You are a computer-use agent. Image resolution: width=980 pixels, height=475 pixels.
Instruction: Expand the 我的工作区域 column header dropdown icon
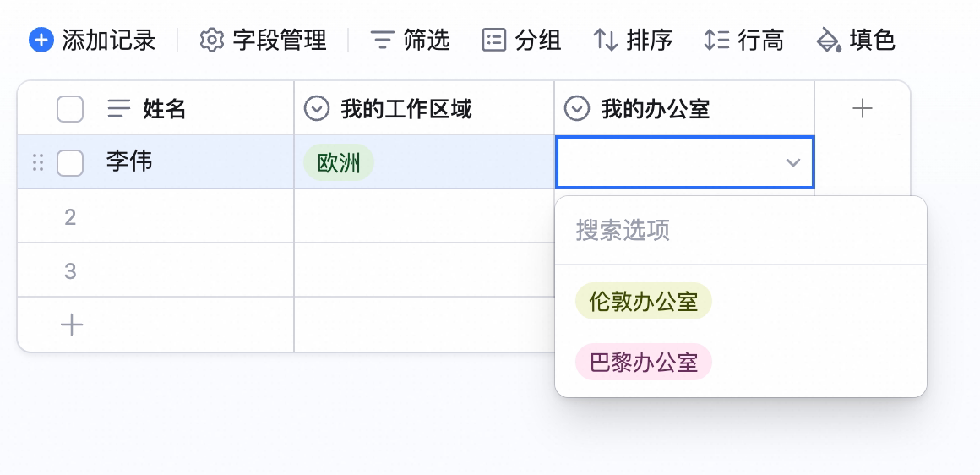(316, 109)
